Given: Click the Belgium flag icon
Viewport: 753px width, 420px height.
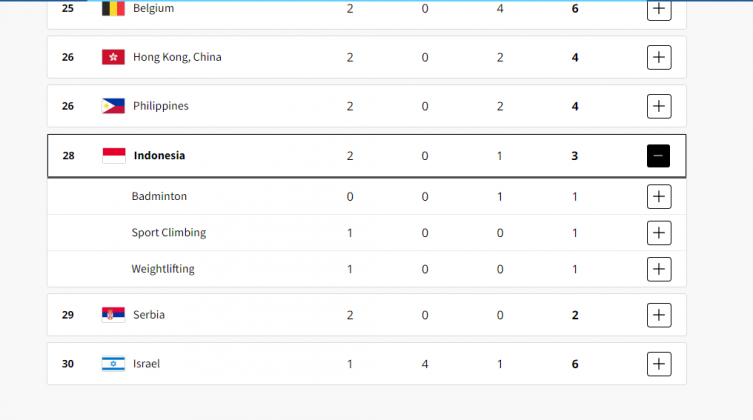Looking at the screenshot, I should [113, 9].
